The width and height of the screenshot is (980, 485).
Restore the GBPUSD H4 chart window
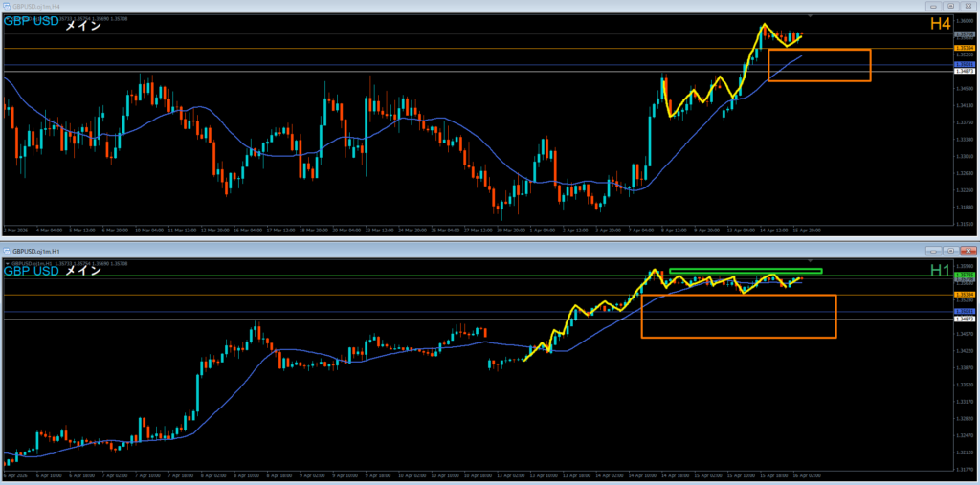(x=951, y=6)
